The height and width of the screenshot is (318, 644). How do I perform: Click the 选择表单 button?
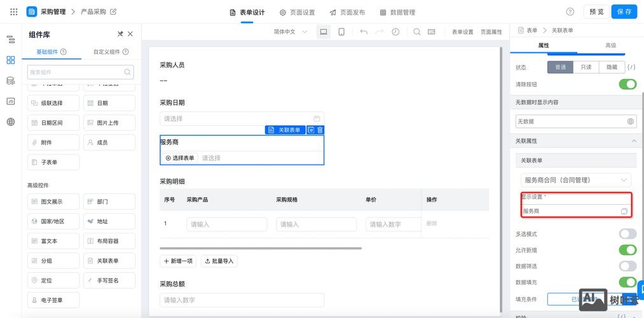[x=180, y=158]
